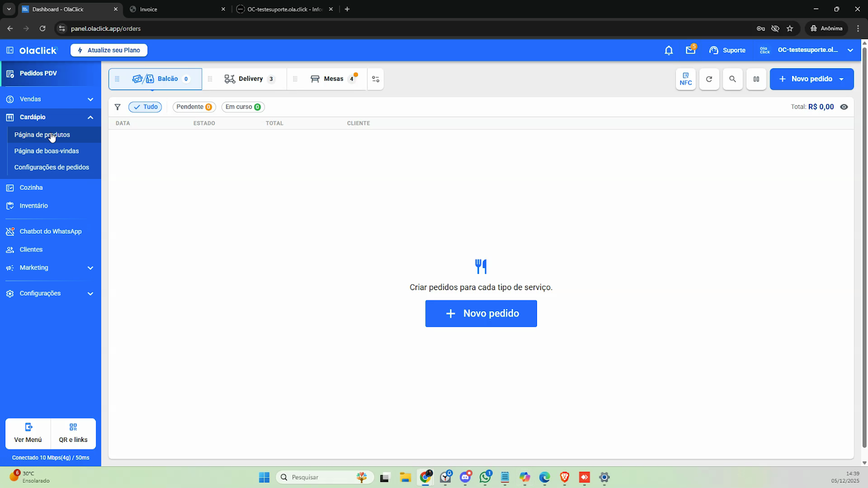Refresh the orders list

[709, 79]
